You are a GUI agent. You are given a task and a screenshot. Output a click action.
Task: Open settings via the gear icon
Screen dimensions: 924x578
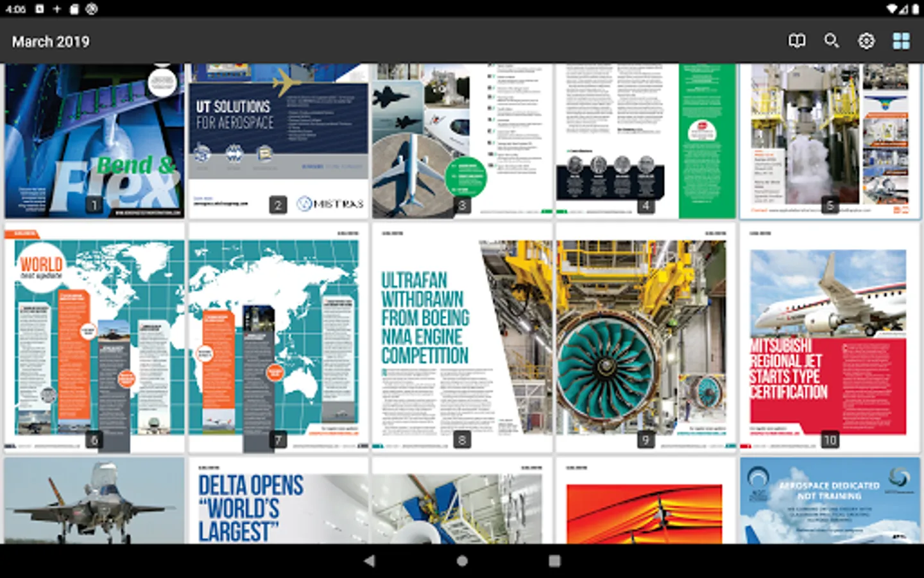coord(866,41)
